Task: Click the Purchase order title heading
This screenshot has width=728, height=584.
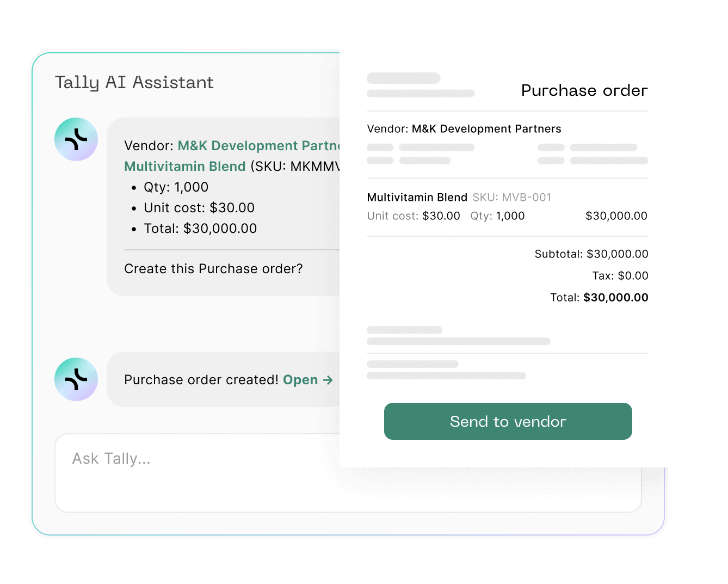Action: click(x=584, y=90)
